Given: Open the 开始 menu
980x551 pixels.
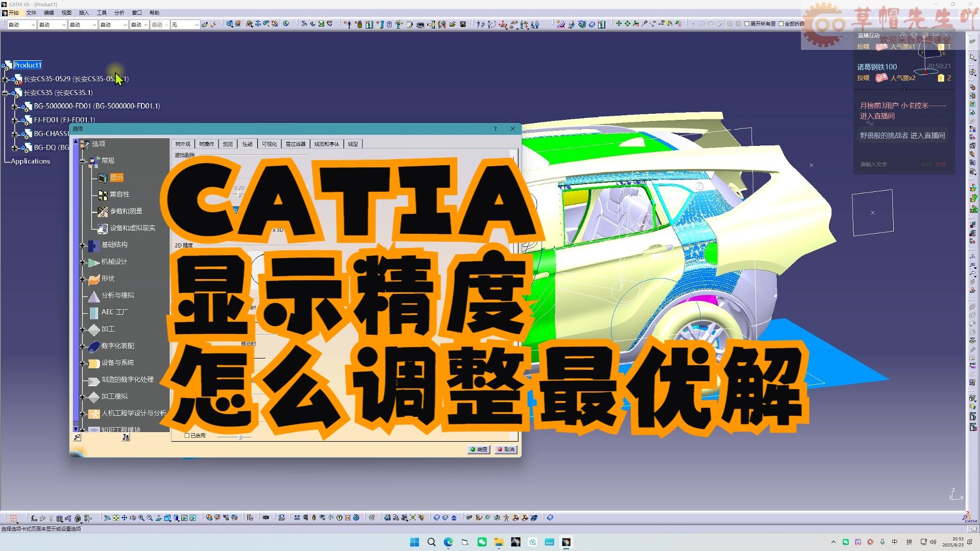Looking at the screenshot, I should pyautogui.click(x=13, y=13).
